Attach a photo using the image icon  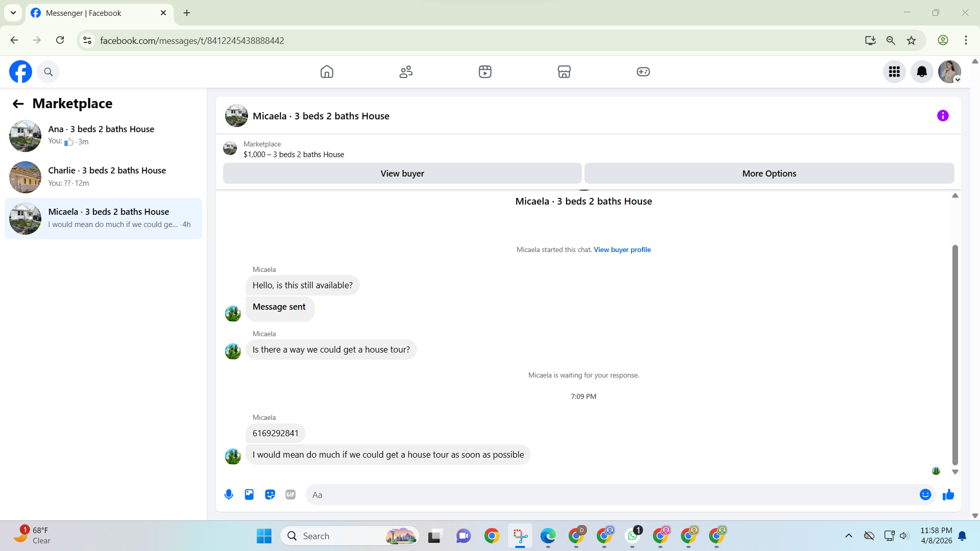coord(249,494)
